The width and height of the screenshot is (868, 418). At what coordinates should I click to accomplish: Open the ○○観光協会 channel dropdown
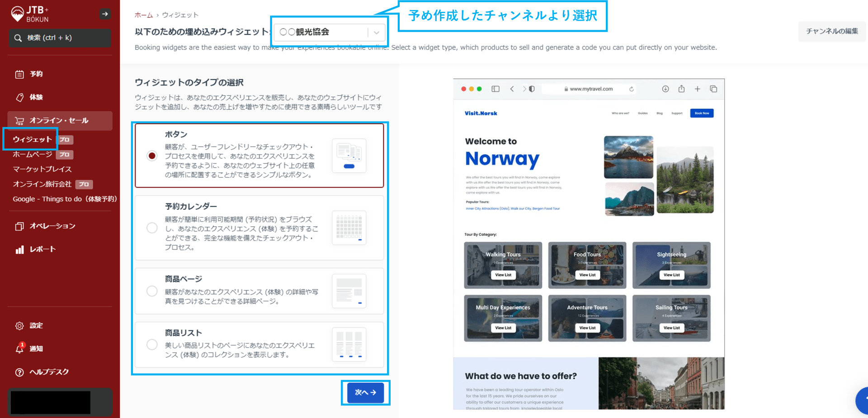click(x=329, y=32)
